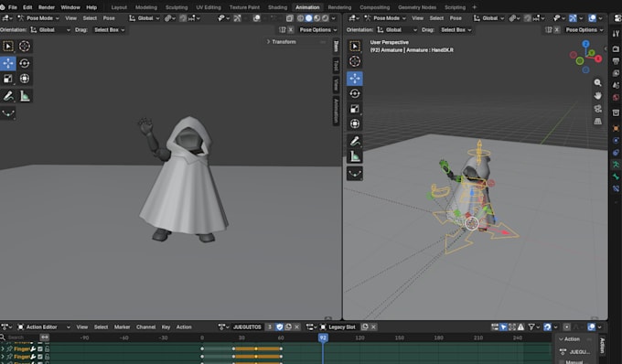
Task: Select the Scale tool in right viewport
Action: [x=355, y=109]
